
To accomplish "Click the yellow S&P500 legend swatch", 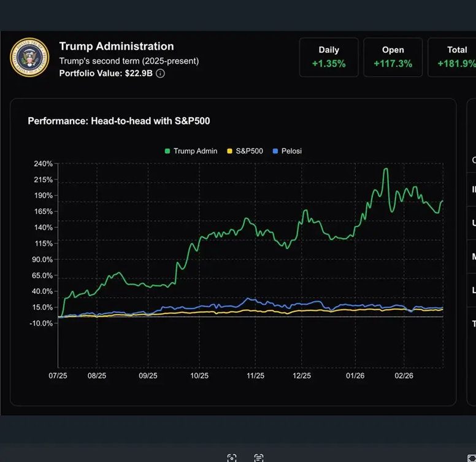I will 230,151.
